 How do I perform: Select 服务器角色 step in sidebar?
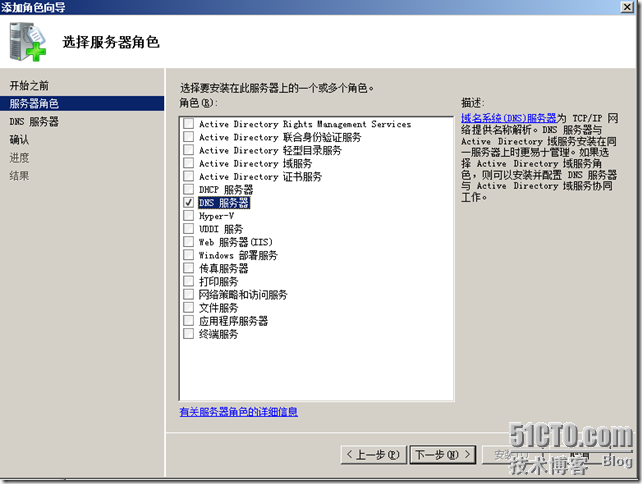pos(82,104)
